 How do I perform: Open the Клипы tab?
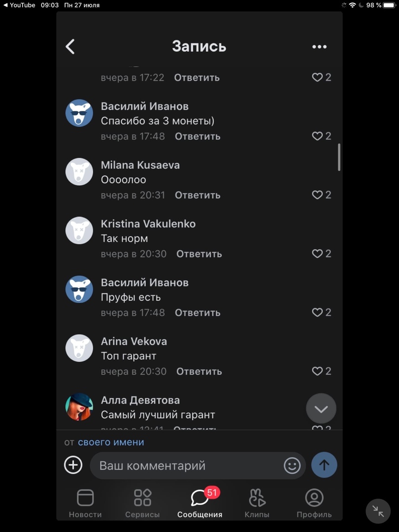point(257,503)
